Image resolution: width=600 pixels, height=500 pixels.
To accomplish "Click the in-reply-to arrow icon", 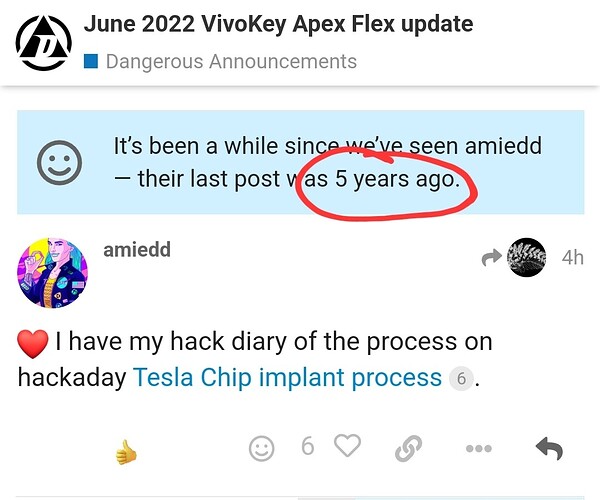I will [x=492, y=257].
